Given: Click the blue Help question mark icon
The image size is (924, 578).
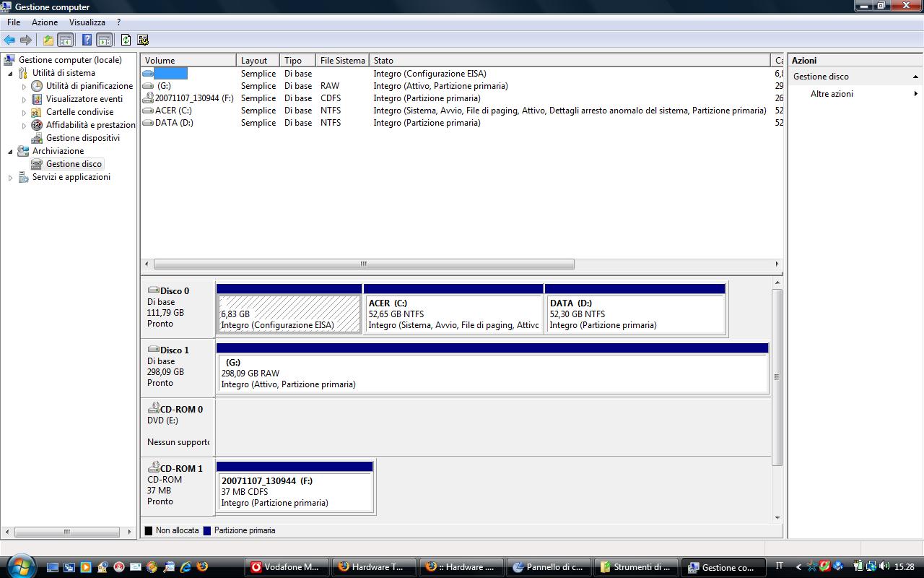Looking at the screenshot, I should pos(87,40).
